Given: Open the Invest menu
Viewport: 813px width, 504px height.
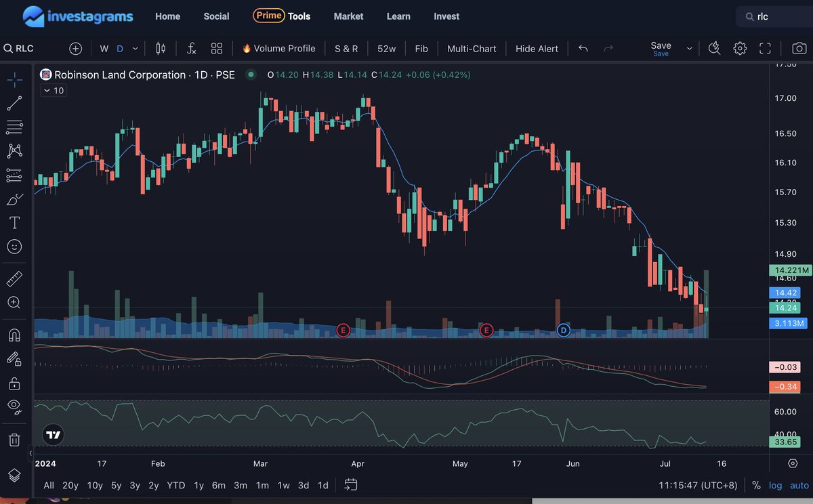Looking at the screenshot, I should pyautogui.click(x=446, y=16).
